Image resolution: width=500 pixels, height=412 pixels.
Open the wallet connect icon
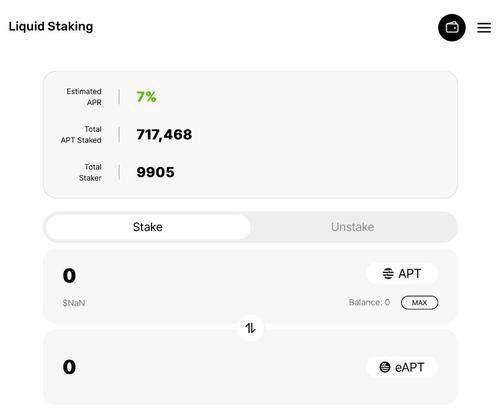click(x=452, y=28)
